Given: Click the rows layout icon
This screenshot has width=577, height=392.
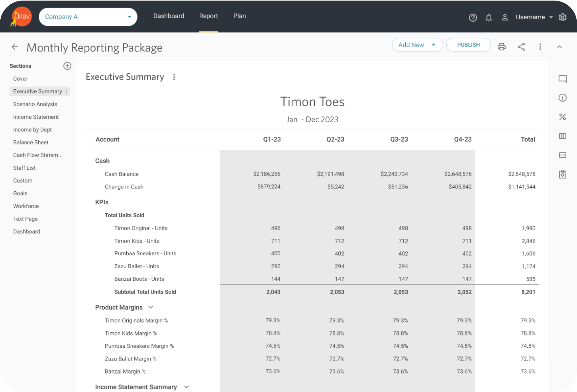Looking at the screenshot, I should [562, 155].
